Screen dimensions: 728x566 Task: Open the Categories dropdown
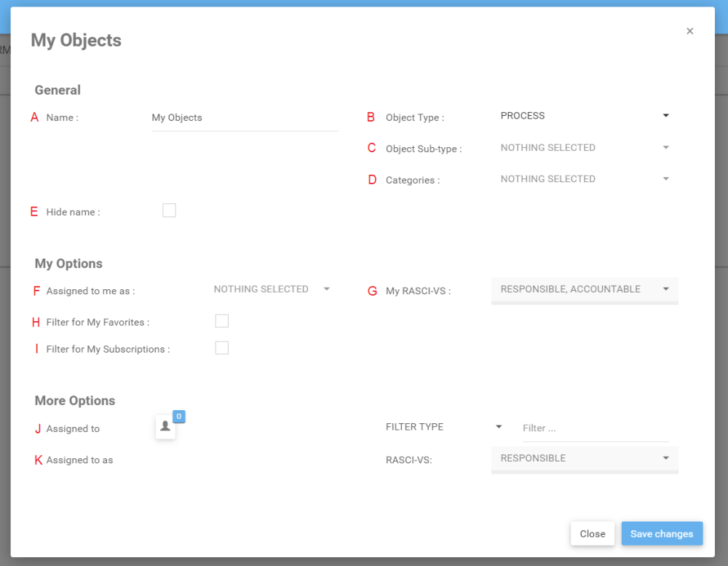(x=584, y=179)
